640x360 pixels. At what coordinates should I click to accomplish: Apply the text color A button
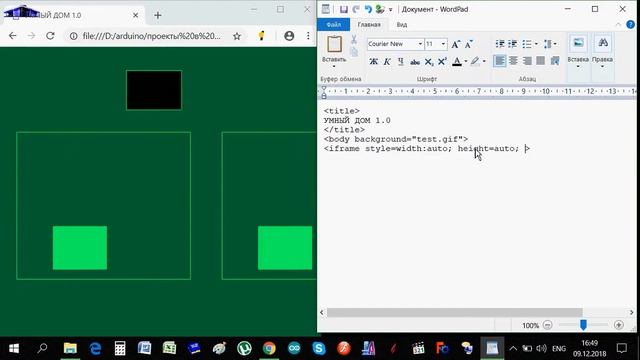pos(457,62)
